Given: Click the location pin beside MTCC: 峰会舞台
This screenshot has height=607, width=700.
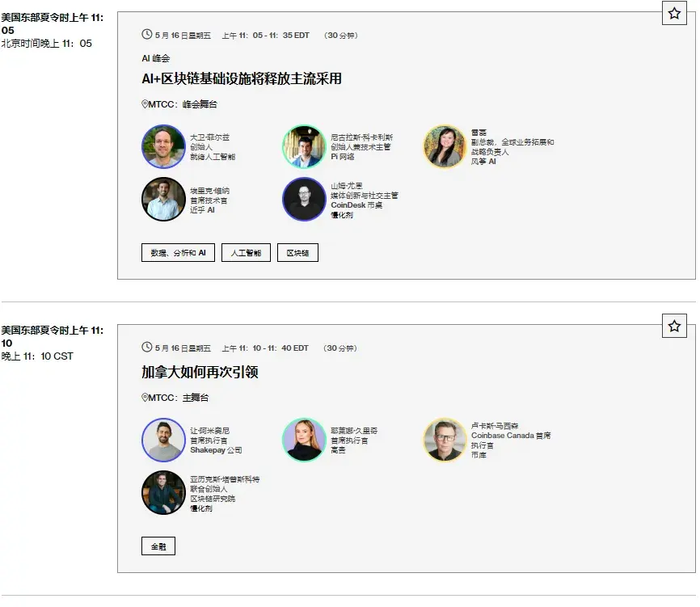Looking at the screenshot, I should pos(145,104).
